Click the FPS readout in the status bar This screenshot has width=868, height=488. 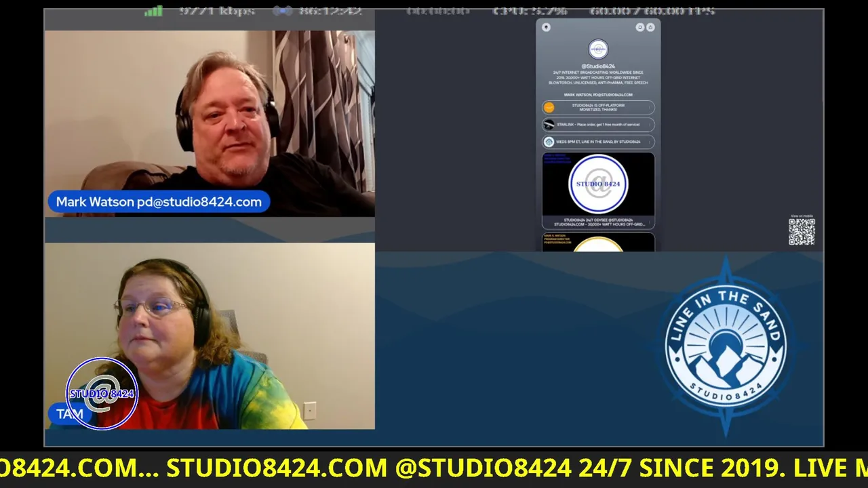pyautogui.click(x=652, y=11)
